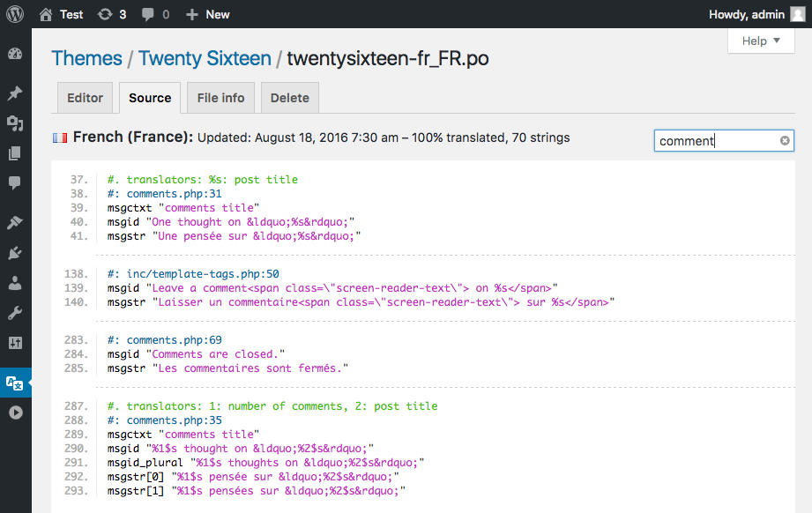
Task: Open the Media library icon
Action: click(14, 123)
